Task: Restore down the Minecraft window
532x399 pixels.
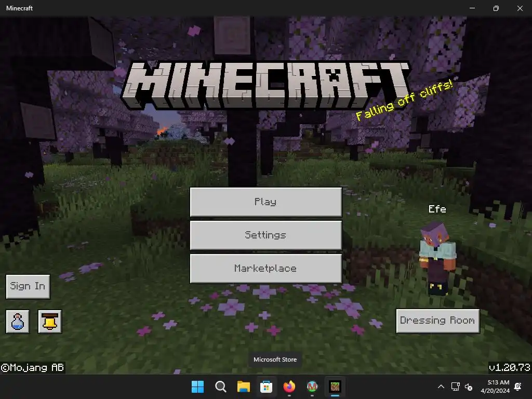Action: (496, 8)
